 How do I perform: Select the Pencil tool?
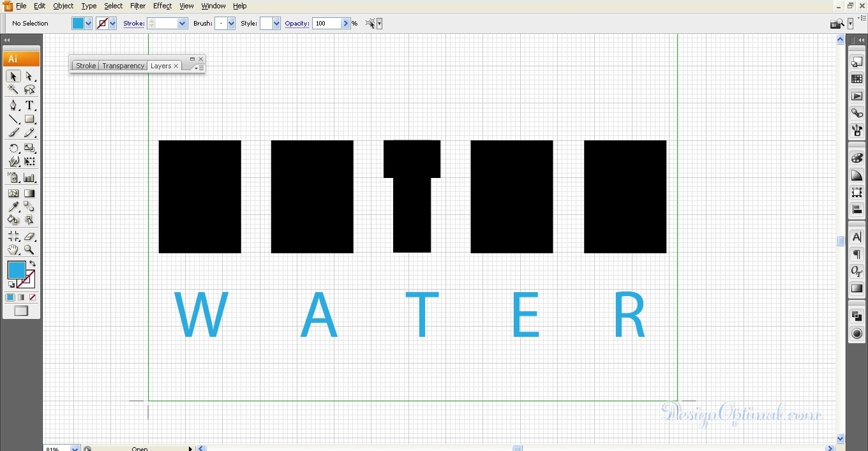[x=29, y=133]
